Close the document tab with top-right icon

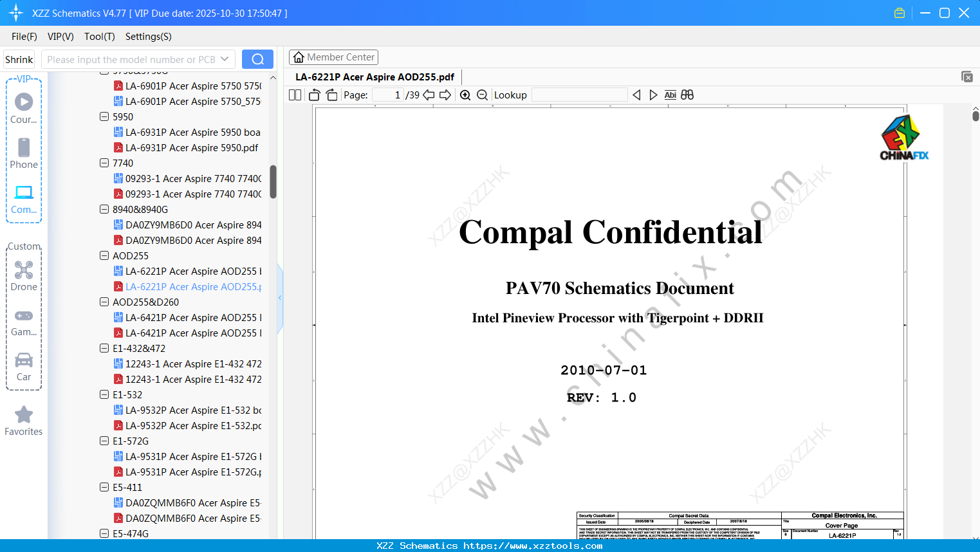click(x=967, y=77)
